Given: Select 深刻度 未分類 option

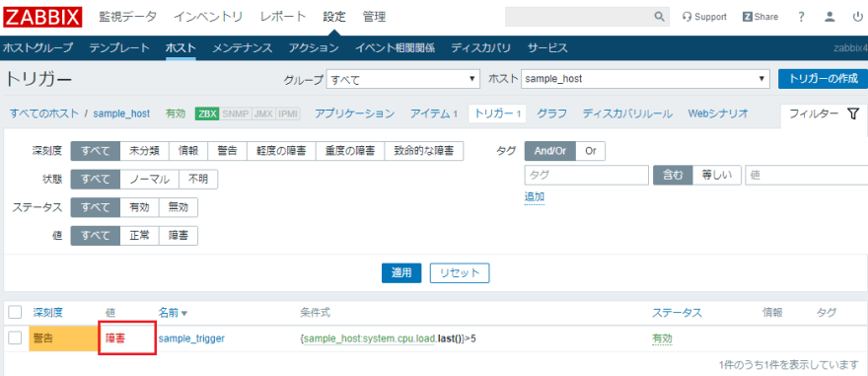Looking at the screenshot, I should pos(144,151).
